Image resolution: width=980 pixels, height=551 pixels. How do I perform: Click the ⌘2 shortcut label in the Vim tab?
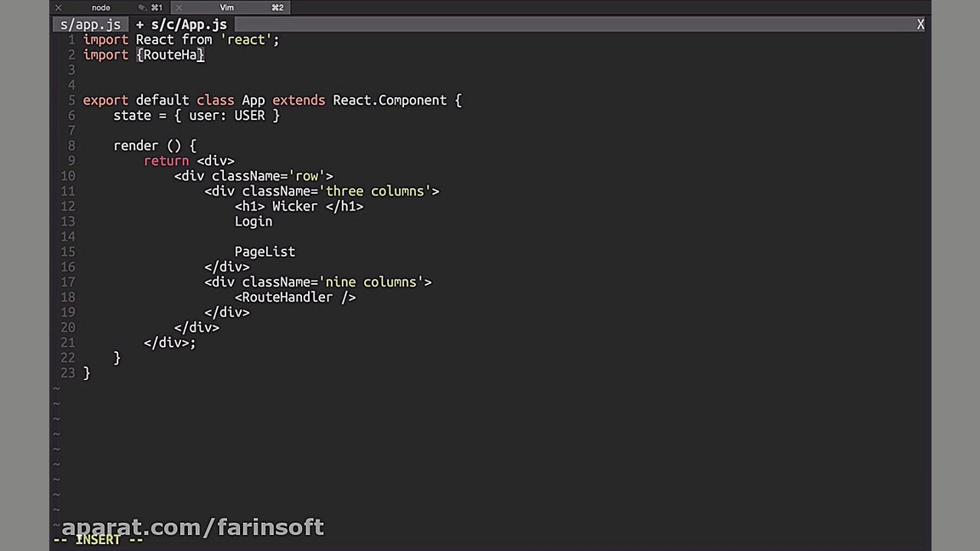click(x=277, y=8)
